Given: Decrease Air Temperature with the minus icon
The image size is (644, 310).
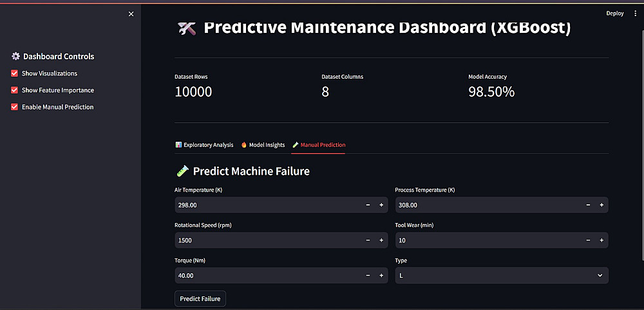Looking at the screenshot, I should pyautogui.click(x=368, y=205).
